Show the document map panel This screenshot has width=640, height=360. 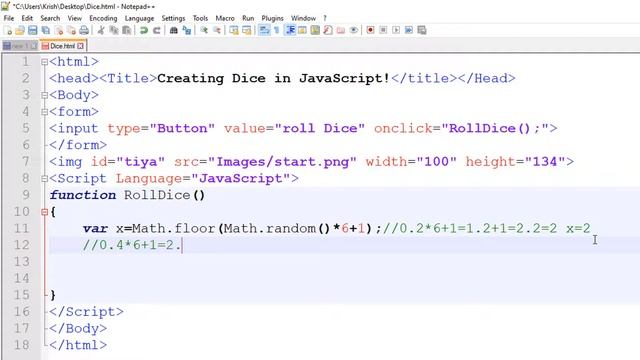[315, 30]
